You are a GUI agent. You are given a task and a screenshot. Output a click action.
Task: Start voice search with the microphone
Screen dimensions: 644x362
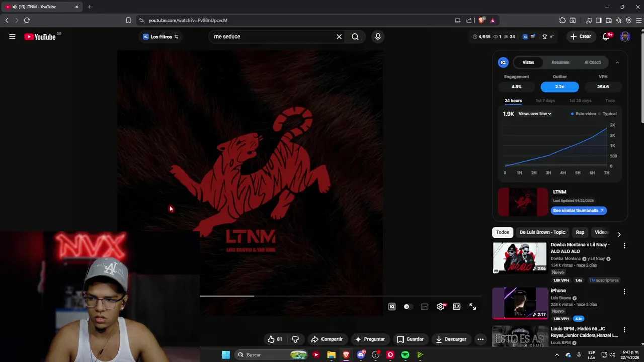(x=378, y=37)
